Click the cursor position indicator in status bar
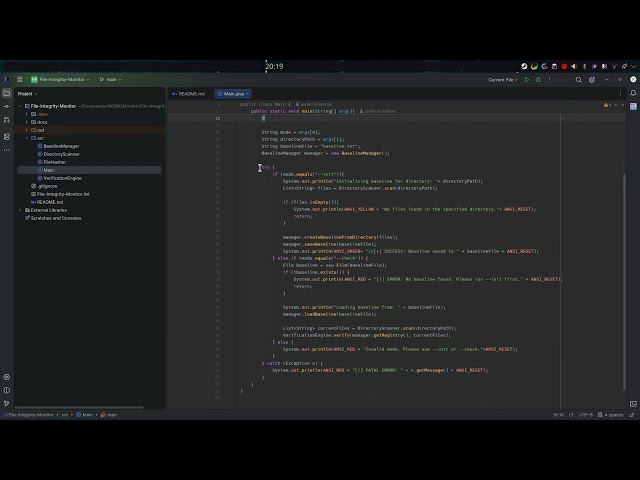Image resolution: width=640 pixels, height=480 pixels. pyautogui.click(x=558, y=415)
